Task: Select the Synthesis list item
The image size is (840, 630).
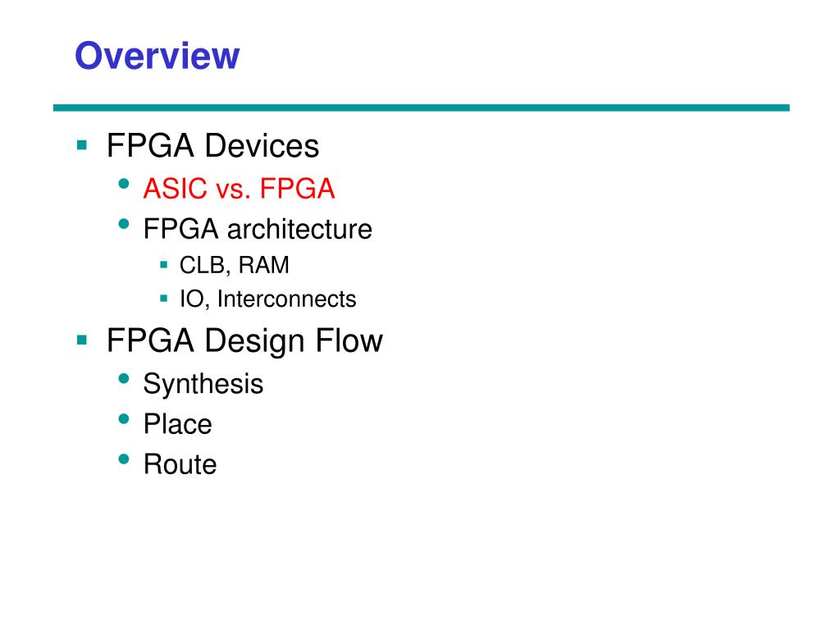Action: click(x=203, y=384)
